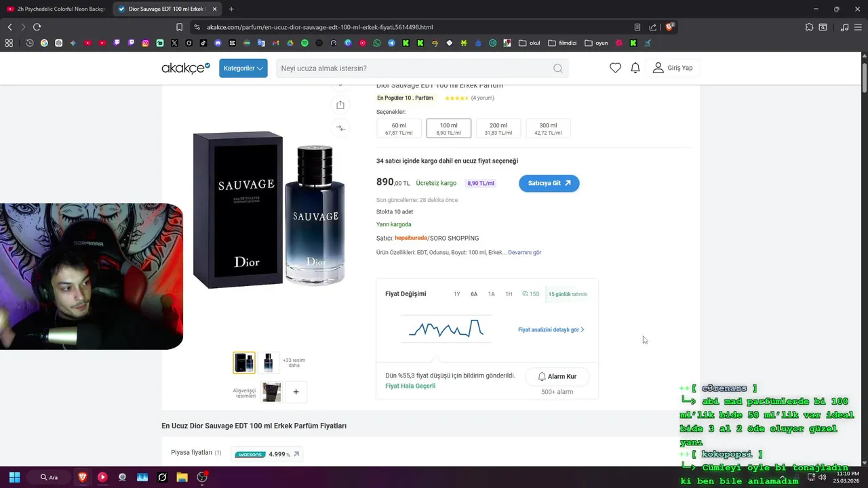Select the first Sauvage box thumbnail

244,363
